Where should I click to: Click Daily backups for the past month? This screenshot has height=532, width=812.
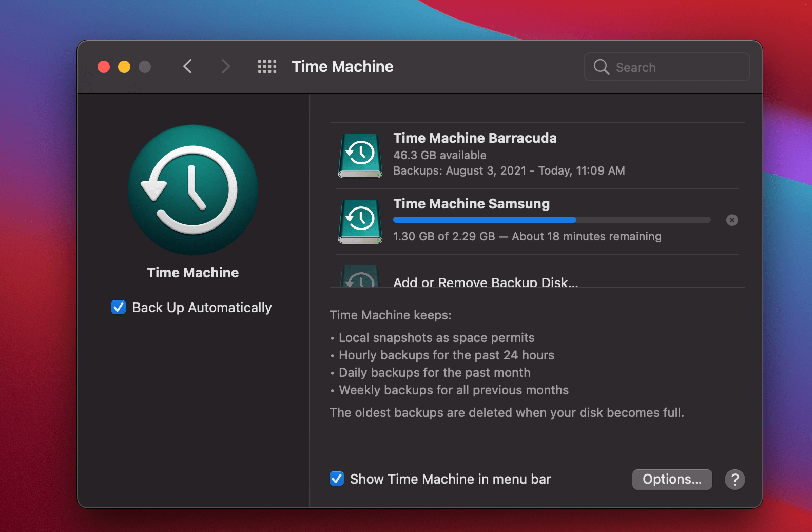click(x=435, y=373)
